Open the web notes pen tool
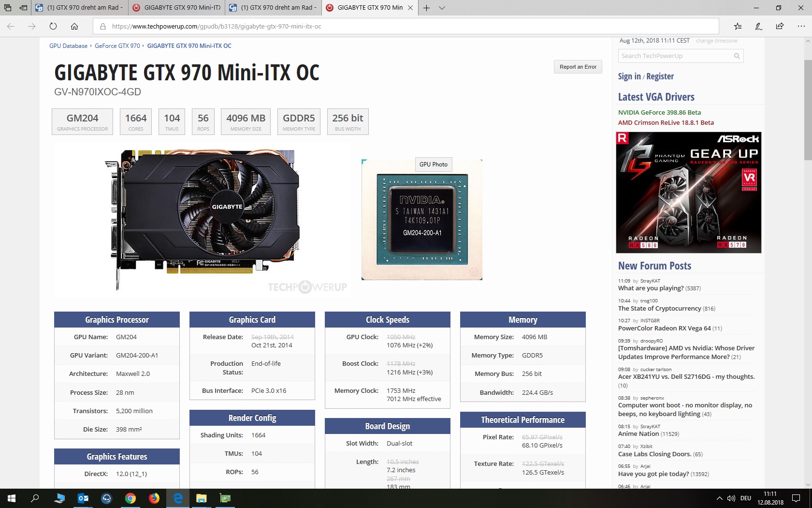812x508 pixels. click(759, 26)
